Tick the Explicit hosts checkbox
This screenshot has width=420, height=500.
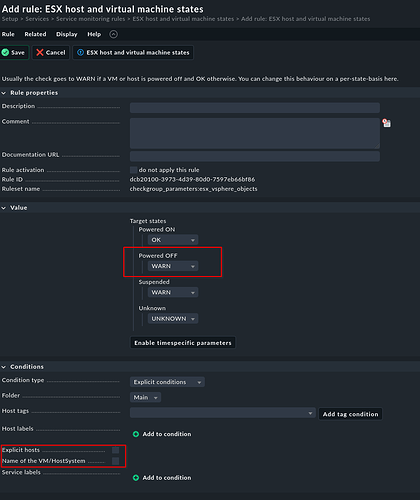coord(115,450)
